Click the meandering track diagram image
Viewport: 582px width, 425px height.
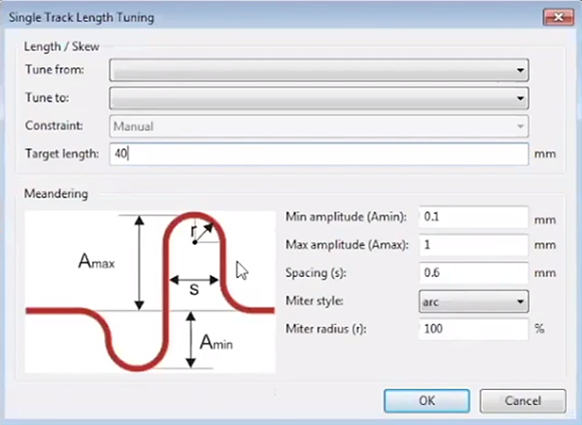point(150,292)
